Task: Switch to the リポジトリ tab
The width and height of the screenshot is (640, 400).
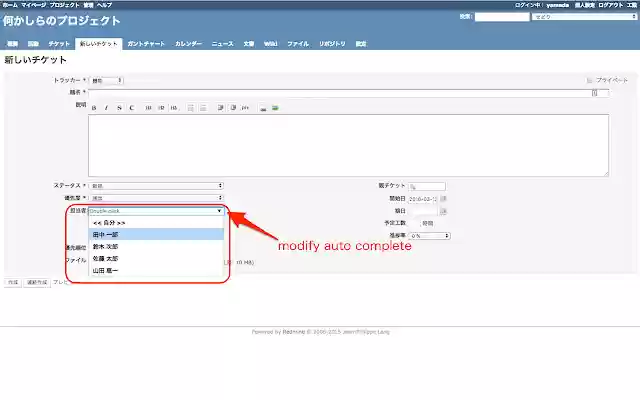Action: (x=332, y=44)
